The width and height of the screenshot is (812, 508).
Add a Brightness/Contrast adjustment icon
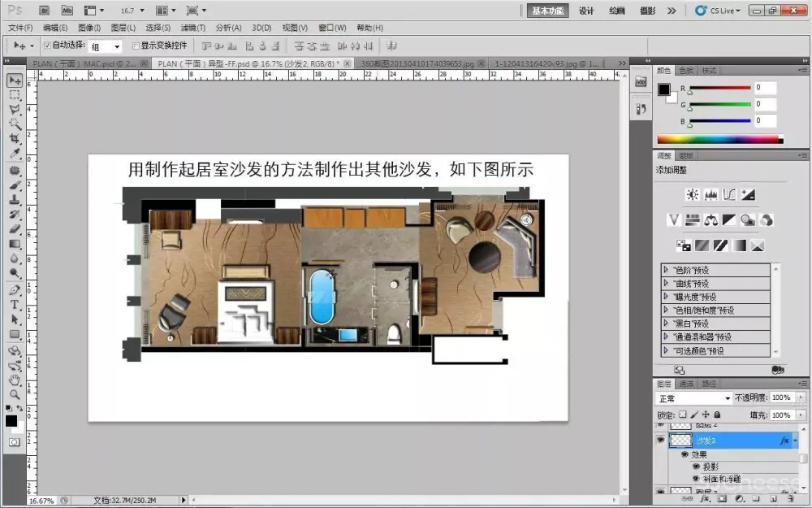click(x=692, y=195)
